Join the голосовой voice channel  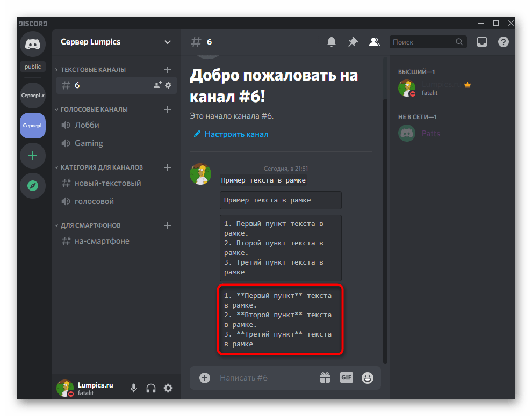[x=117, y=201]
